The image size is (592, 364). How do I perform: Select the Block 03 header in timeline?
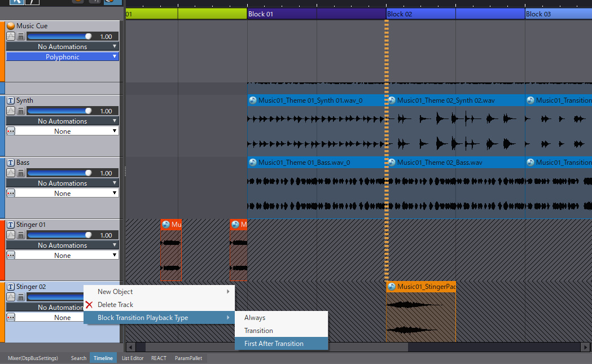click(x=559, y=14)
